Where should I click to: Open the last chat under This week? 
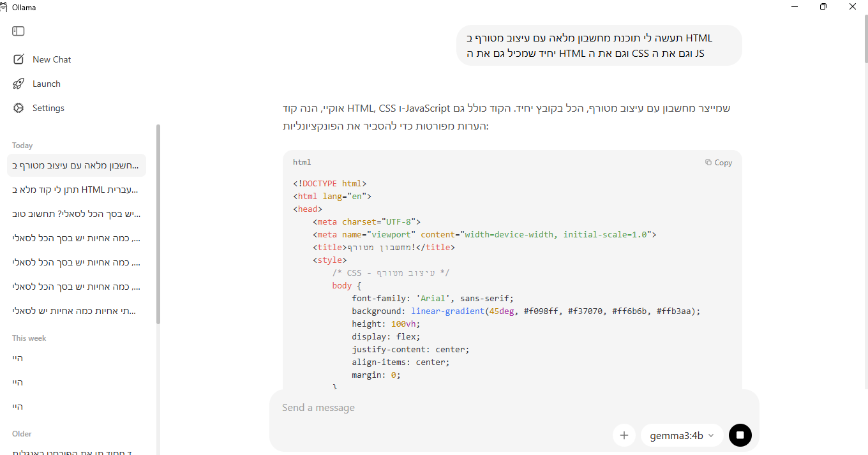(x=76, y=407)
